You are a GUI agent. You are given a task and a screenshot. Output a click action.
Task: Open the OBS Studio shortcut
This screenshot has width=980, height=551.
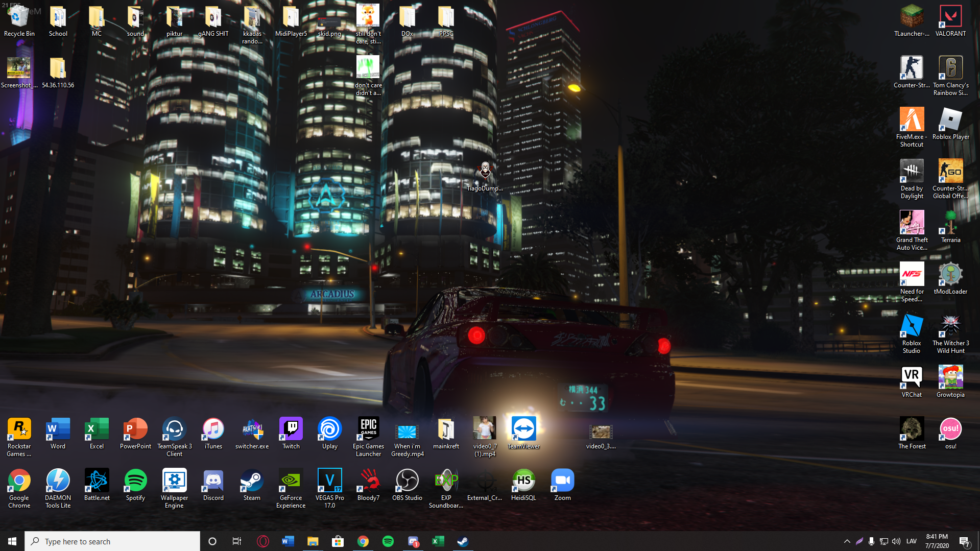(x=408, y=485)
